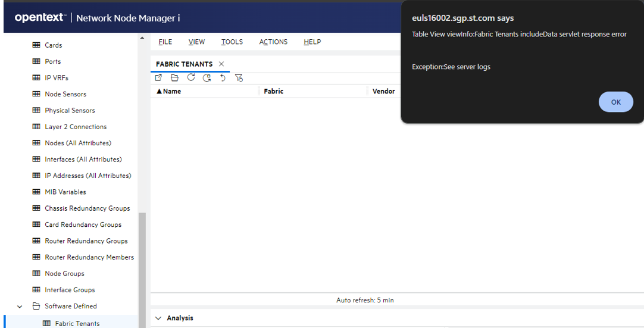The width and height of the screenshot is (644, 328).
Task: Open the View menu
Action: 196,42
